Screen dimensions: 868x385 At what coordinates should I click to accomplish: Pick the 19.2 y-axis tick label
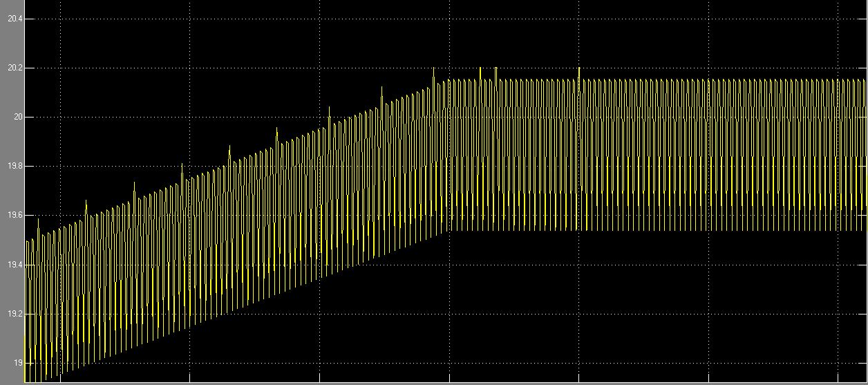15,314
